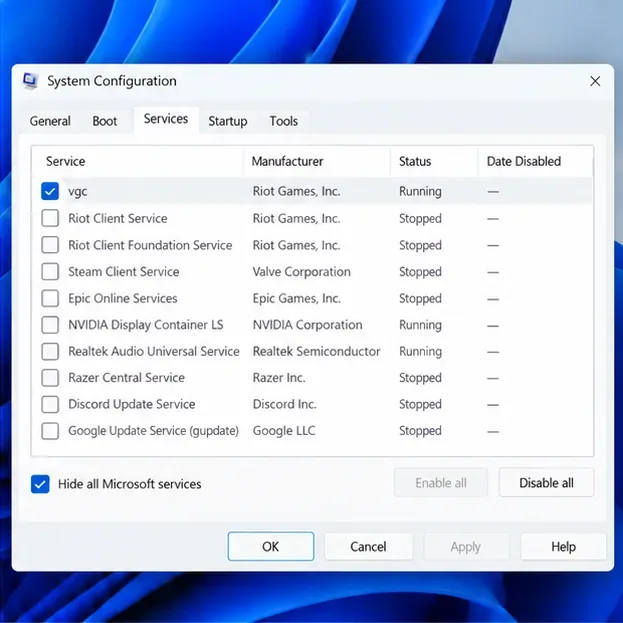Click Epic Games, Inc. manufacturer cell
The height and width of the screenshot is (623, 623).
(297, 298)
